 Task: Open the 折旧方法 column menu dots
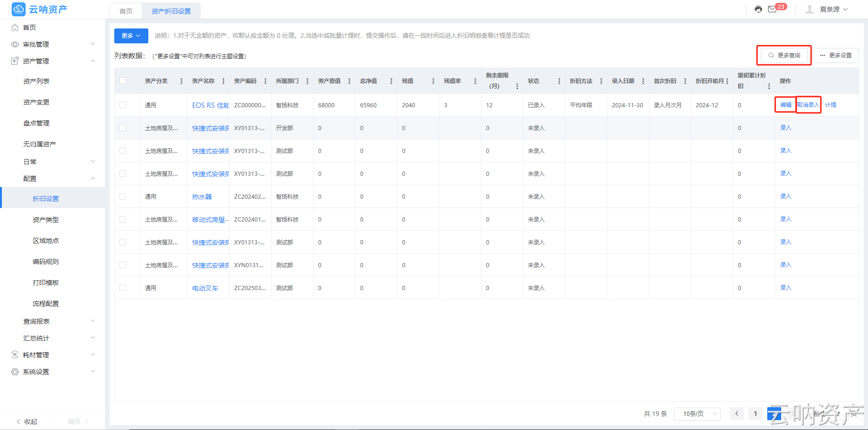click(x=601, y=81)
